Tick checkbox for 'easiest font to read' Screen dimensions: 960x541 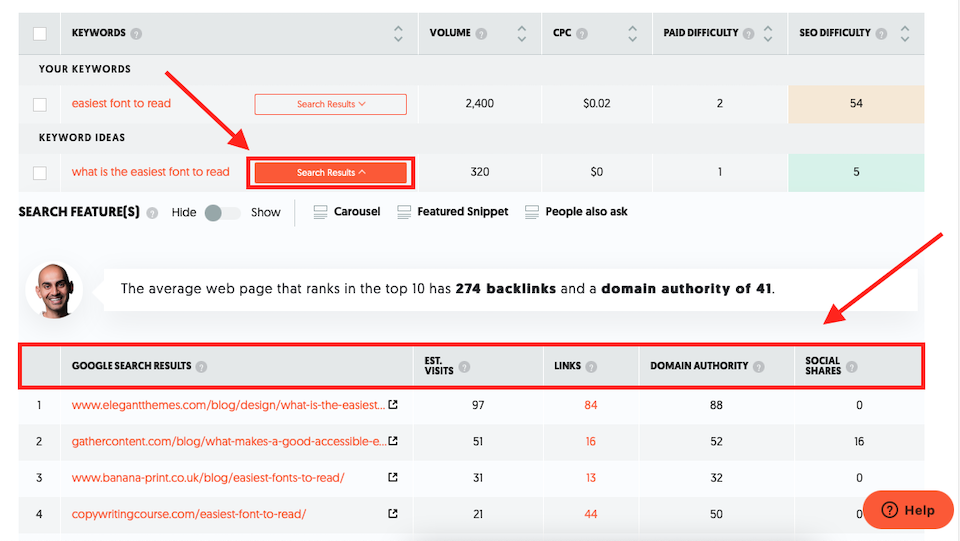click(40, 104)
